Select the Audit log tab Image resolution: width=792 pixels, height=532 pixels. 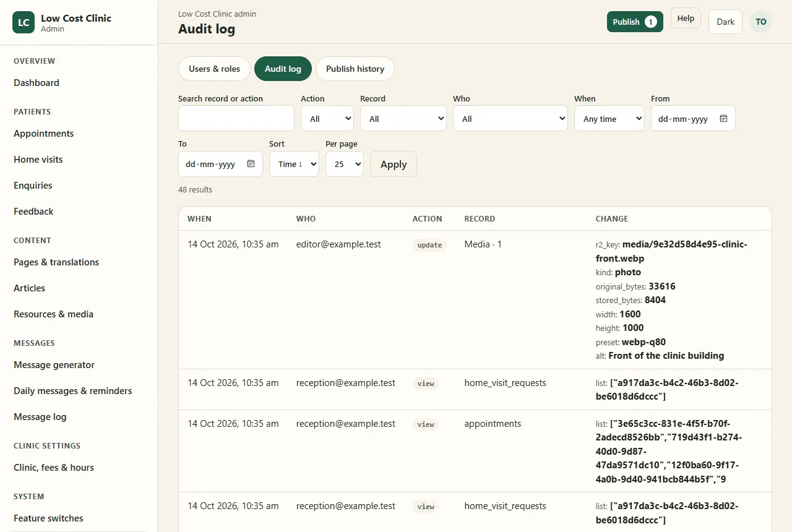283,69
